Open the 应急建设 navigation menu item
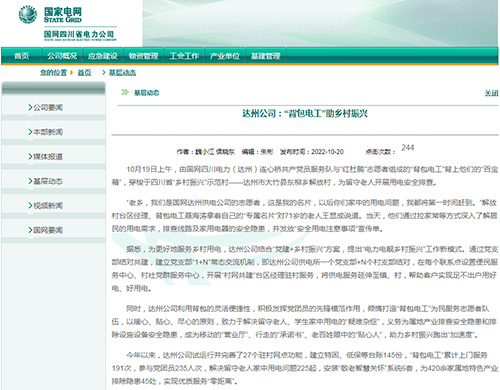The width and height of the screenshot is (500, 390). tap(103, 56)
